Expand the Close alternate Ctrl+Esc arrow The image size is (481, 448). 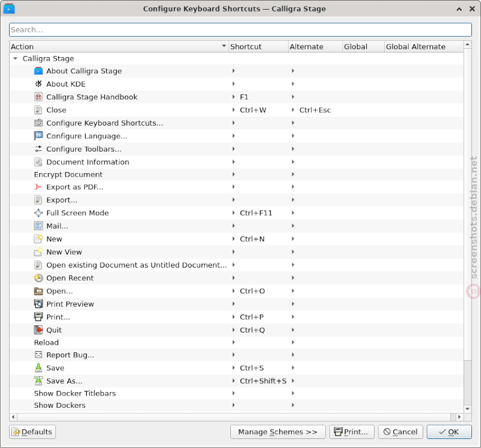(293, 110)
